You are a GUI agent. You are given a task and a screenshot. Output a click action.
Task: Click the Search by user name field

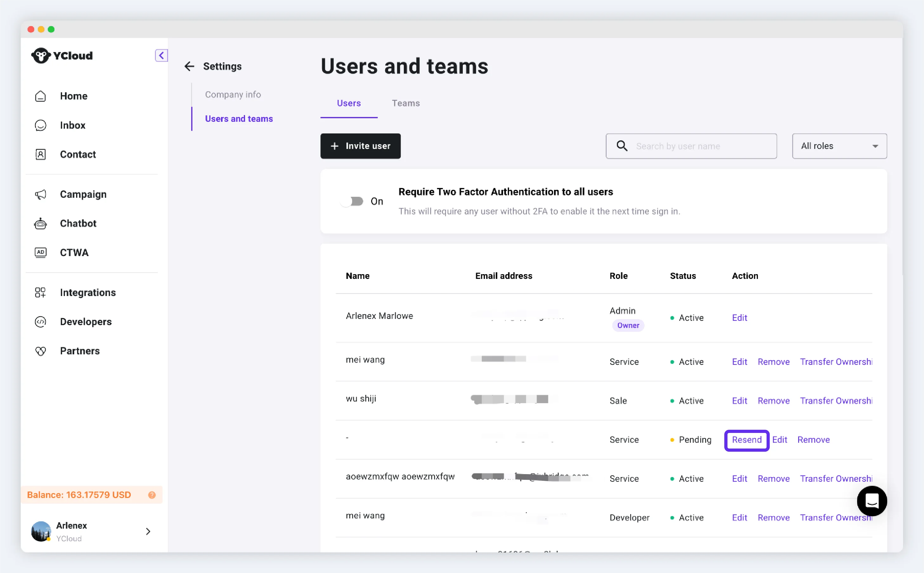pos(691,146)
